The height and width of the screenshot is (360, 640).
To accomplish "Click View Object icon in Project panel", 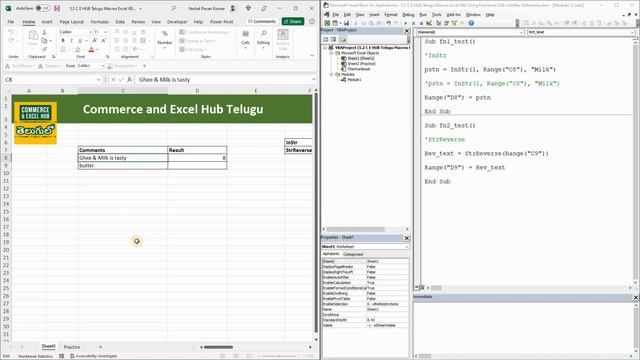I will point(333,39).
